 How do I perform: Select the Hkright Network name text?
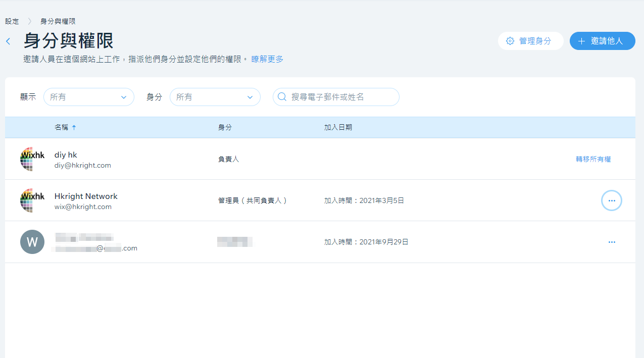click(86, 196)
